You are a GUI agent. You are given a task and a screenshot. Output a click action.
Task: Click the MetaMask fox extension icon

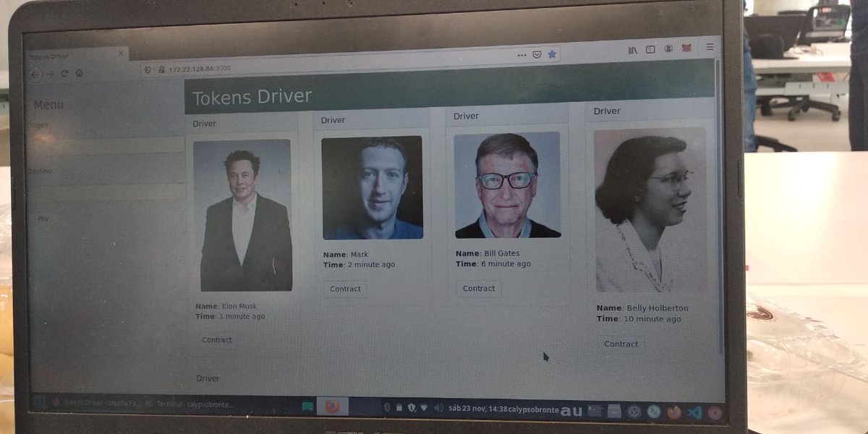click(x=687, y=48)
